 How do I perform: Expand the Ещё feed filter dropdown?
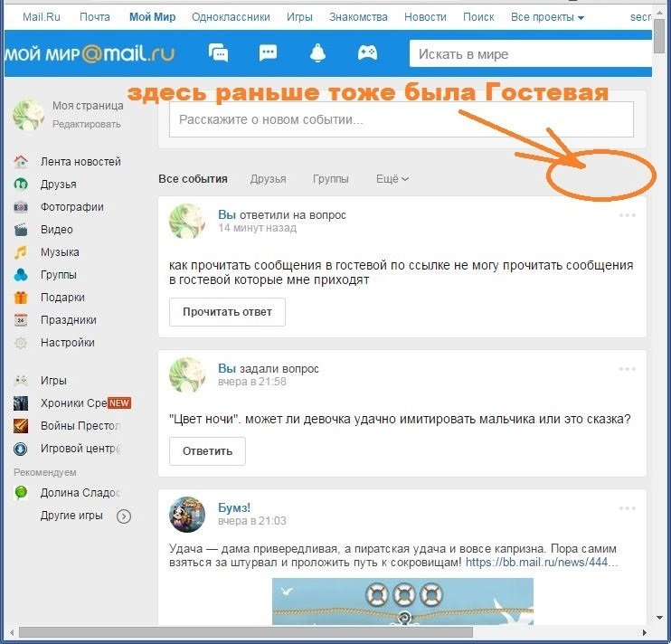tap(392, 179)
